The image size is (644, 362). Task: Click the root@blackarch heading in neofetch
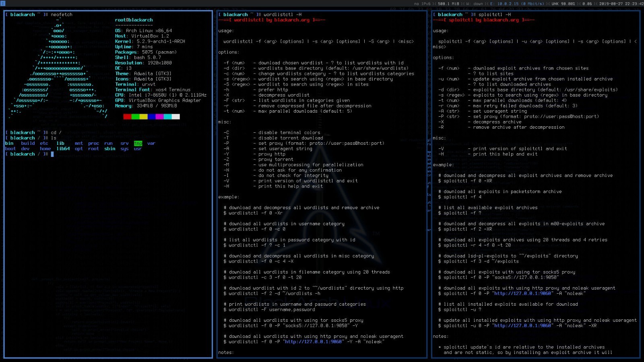click(x=134, y=20)
